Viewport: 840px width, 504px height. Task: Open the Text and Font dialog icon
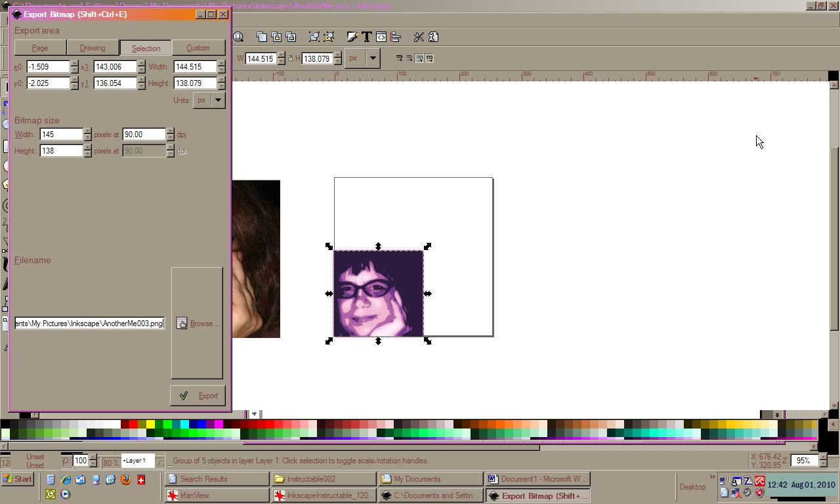(367, 37)
